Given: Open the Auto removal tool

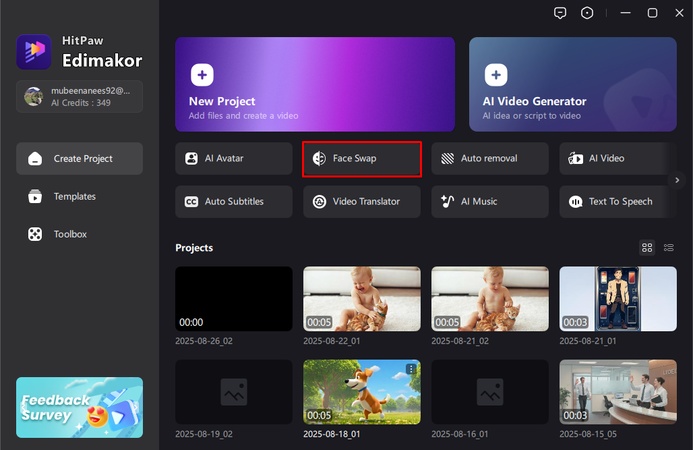Looking at the screenshot, I should pos(490,158).
